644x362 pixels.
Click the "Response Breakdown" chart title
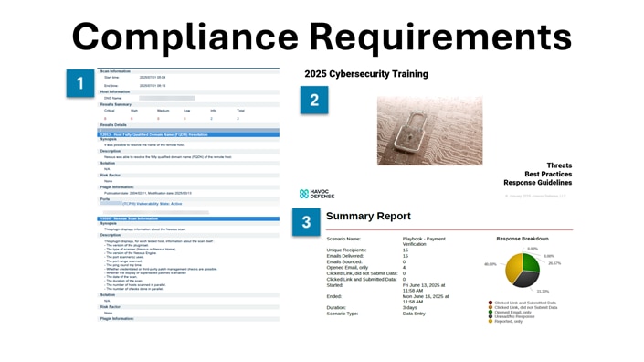click(x=523, y=239)
